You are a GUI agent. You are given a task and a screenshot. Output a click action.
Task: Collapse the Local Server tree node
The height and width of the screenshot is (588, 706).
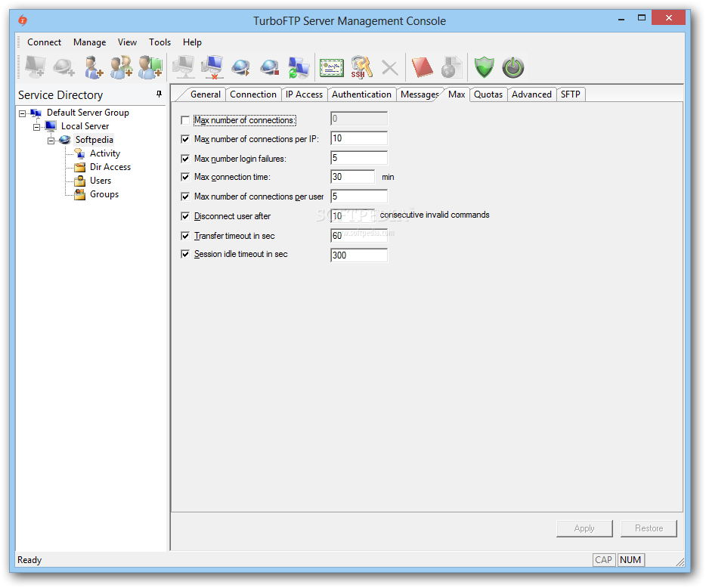tap(36, 127)
